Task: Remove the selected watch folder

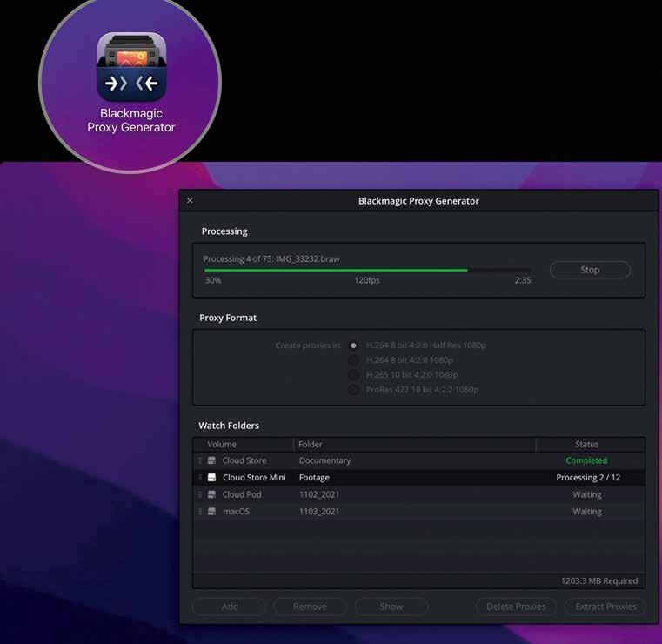Action: click(x=311, y=607)
